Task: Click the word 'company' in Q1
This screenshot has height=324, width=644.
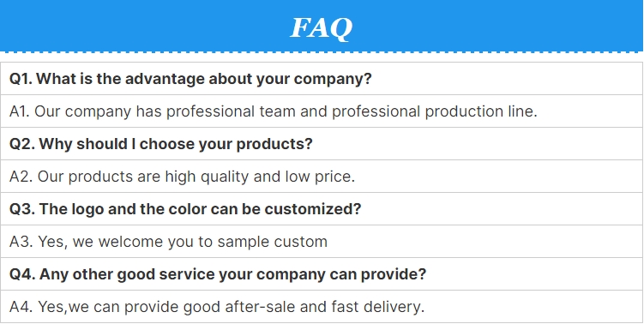Action: point(333,79)
